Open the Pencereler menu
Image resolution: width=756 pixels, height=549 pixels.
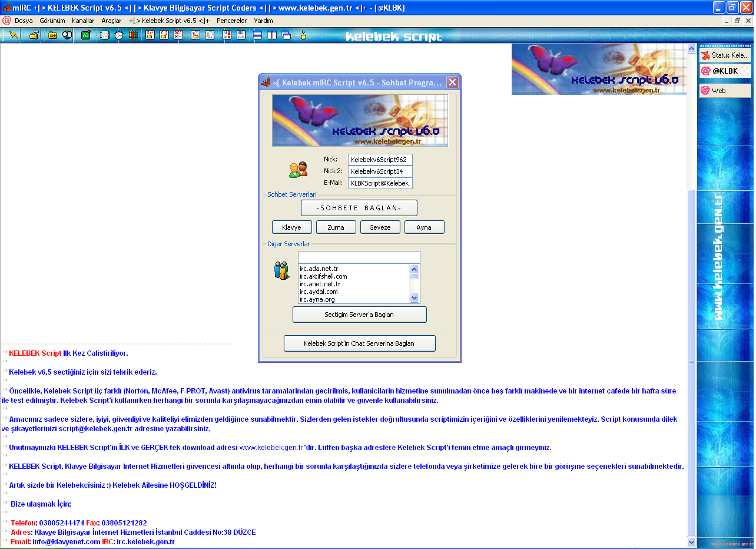232,21
